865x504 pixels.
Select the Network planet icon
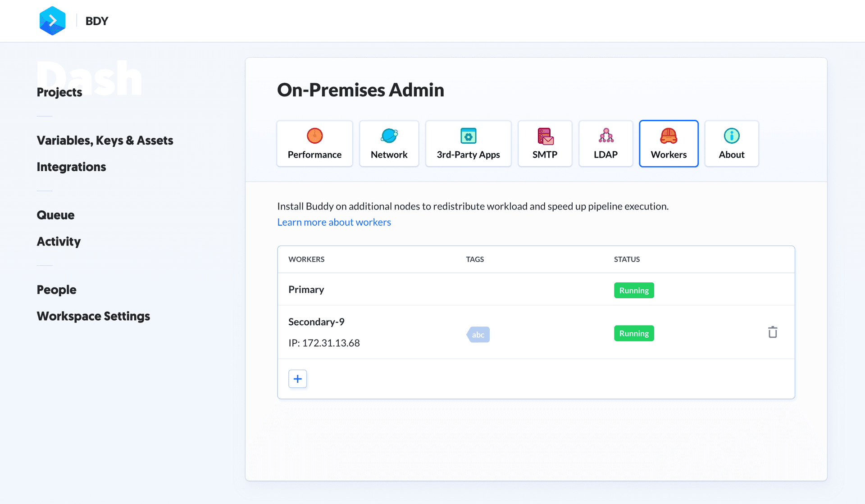(389, 136)
